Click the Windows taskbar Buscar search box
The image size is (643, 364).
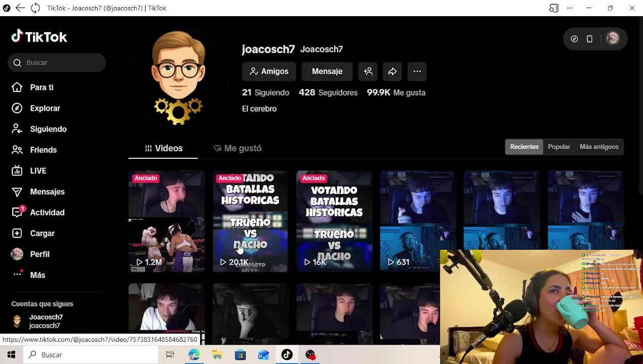pyautogui.click(x=91, y=355)
